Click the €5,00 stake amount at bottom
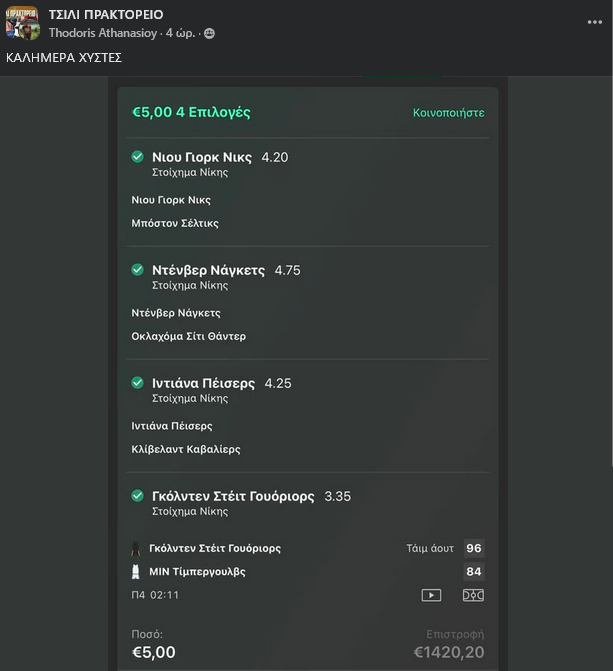 (x=153, y=652)
